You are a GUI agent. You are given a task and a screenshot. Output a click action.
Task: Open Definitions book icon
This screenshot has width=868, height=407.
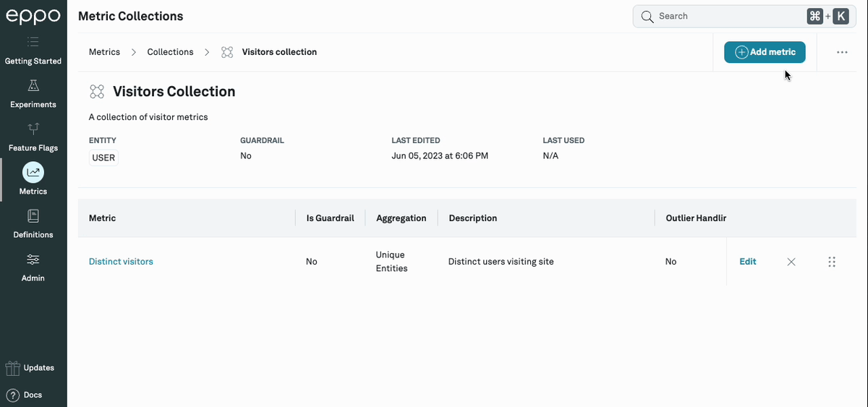[33, 216]
